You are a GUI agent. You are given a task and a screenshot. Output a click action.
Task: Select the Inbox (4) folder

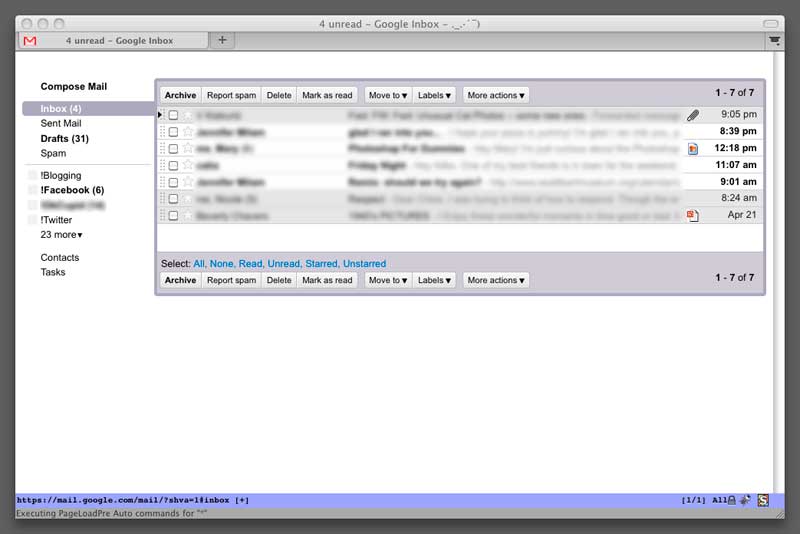click(x=88, y=109)
